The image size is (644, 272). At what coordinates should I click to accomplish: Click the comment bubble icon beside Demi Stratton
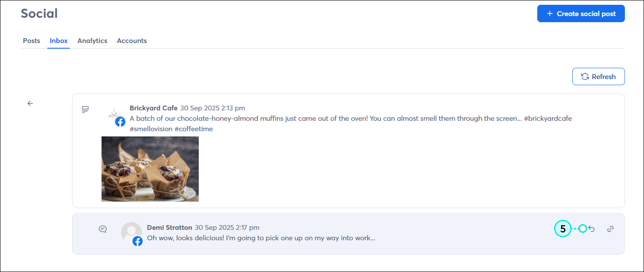pos(103,229)
